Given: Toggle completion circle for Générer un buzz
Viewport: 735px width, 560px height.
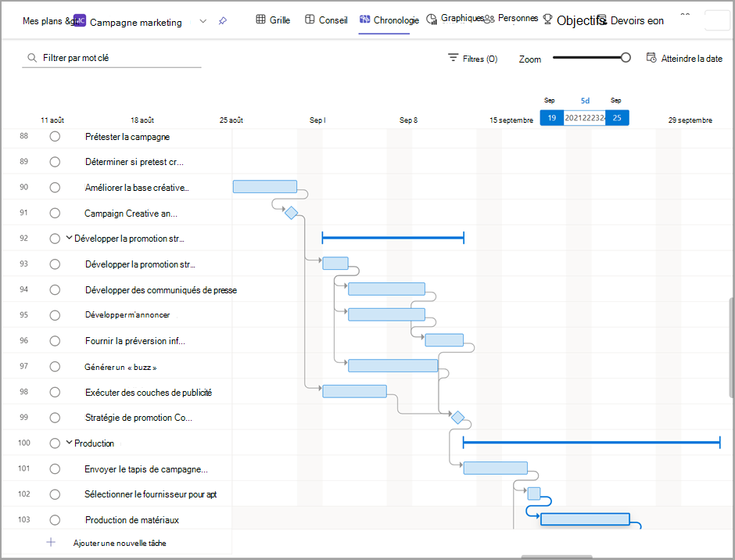Looking at the screenshot, I should [x=55, y=366].
